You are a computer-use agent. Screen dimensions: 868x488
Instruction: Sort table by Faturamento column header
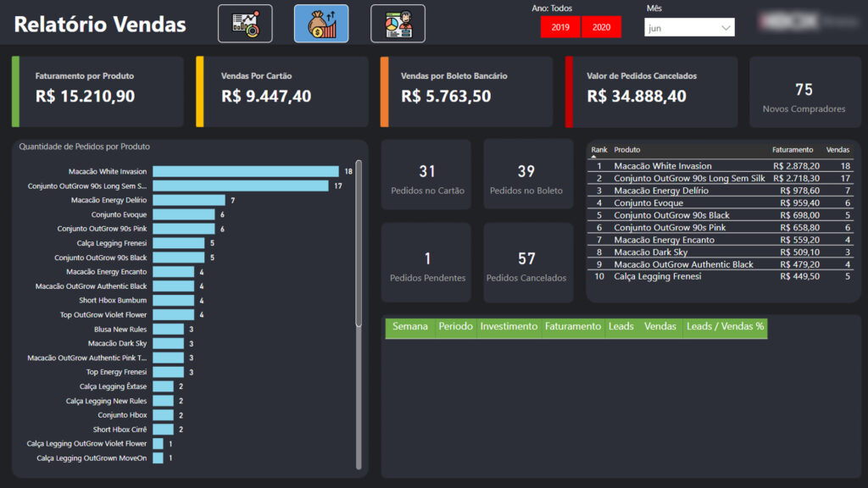coord(792,150)
